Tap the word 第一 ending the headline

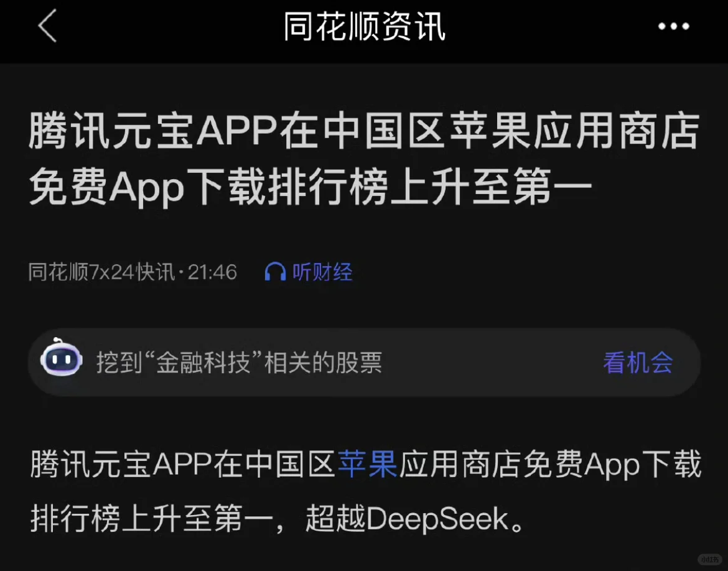point(553,187)
